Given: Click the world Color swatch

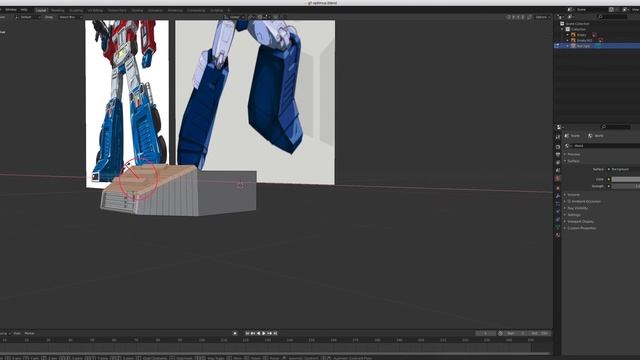Looking at the screenshot, I should coord(626,179).
